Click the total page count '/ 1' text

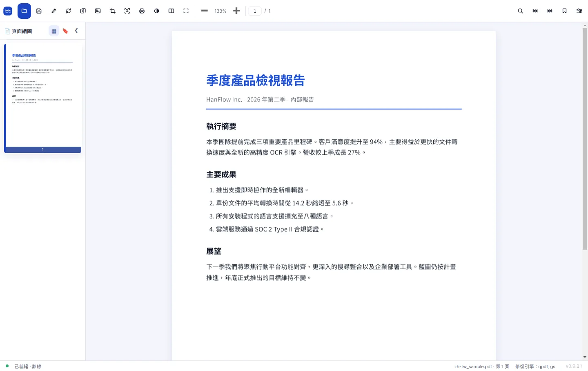coord(268,11)
